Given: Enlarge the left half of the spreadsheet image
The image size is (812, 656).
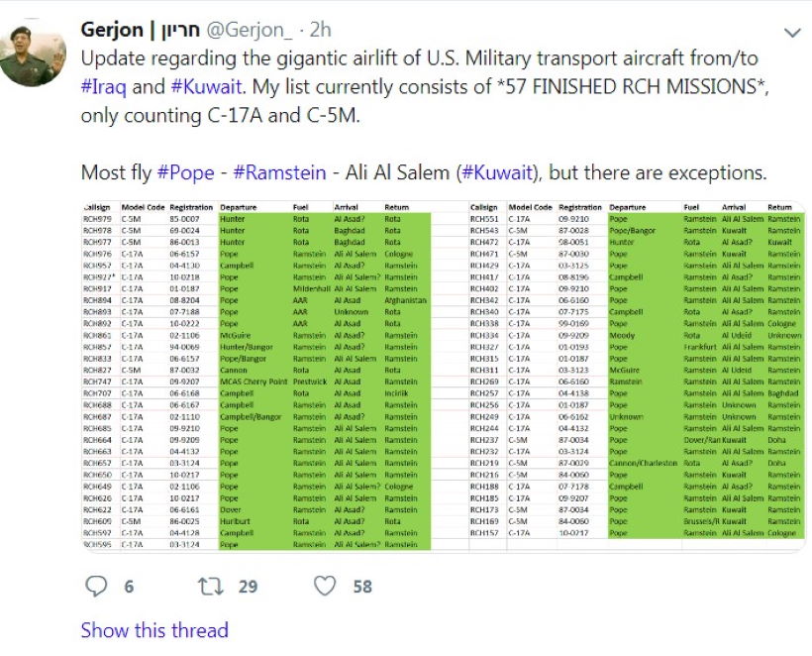Looking at the screenshot, I should [257, 377].
